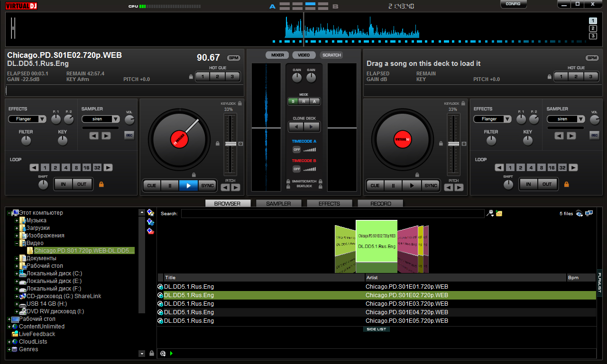Viewport: 607px width, 364px height.
Task: Click the left deck sampler volume knob
Action: point(129,120)
